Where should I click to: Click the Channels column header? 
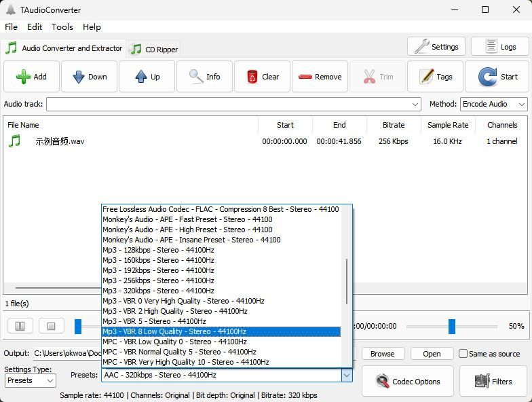point(502,125)
